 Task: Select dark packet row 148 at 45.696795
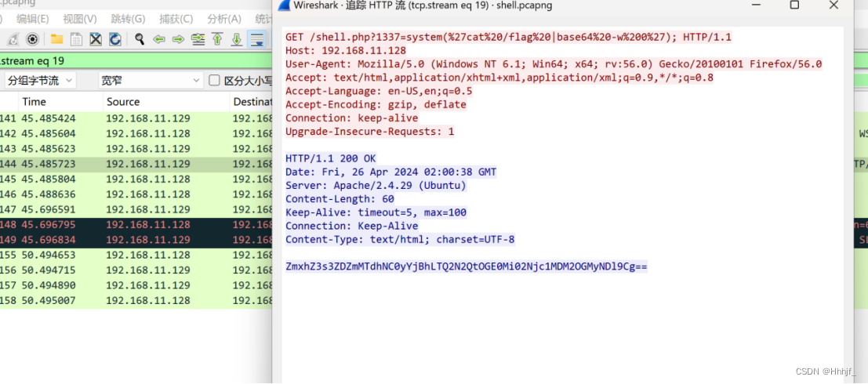tap(136, 225)
